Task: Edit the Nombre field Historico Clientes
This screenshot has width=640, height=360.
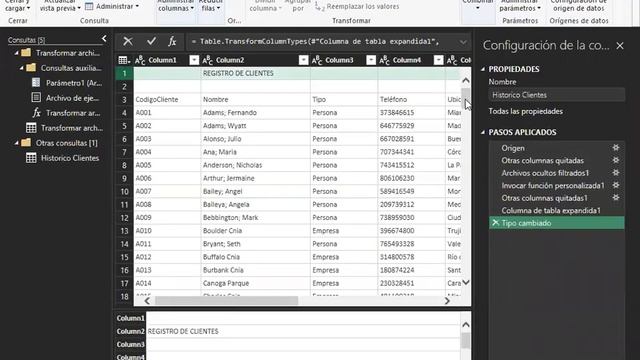Action: 557,95
